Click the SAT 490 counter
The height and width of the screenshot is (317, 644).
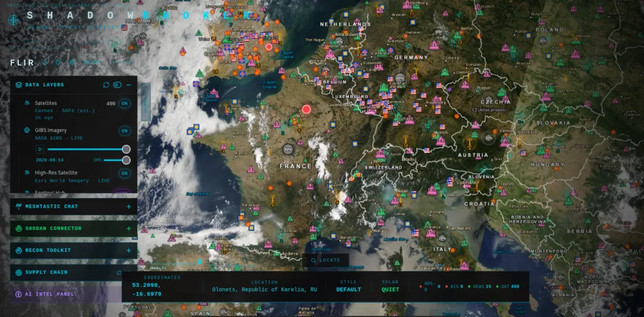508,287
